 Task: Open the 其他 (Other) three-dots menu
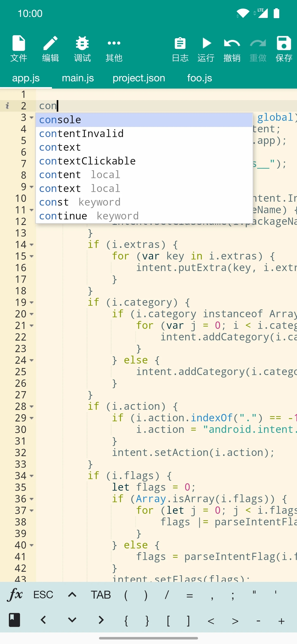click(114, 49)
